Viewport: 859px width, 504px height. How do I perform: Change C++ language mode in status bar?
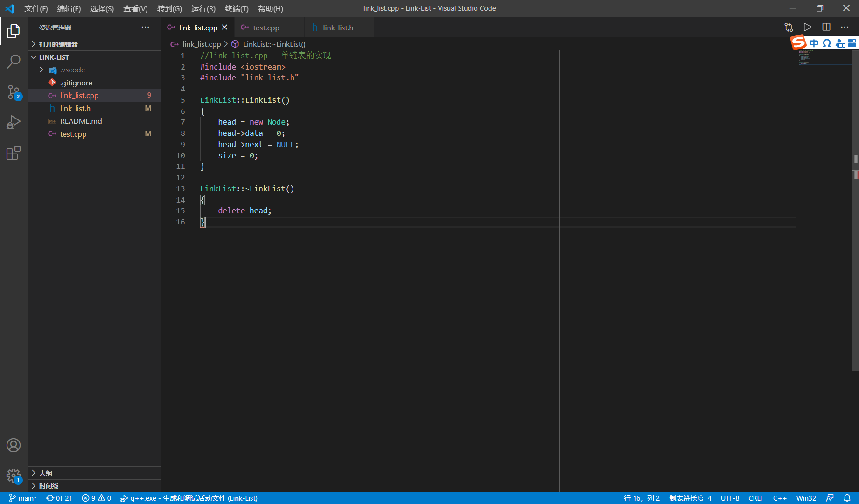click(780, 498)
